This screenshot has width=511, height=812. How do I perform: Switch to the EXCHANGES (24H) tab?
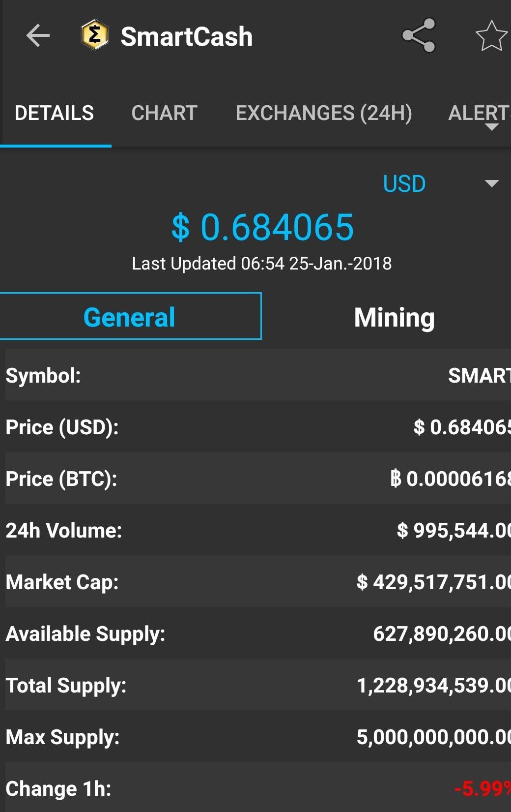[324, 113]
